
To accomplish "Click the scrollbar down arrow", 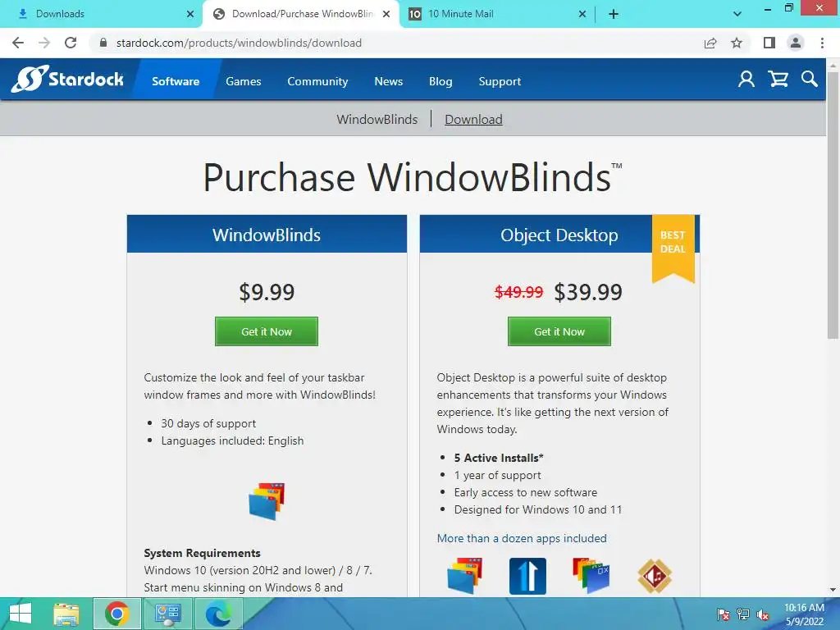I will (833, 590).
